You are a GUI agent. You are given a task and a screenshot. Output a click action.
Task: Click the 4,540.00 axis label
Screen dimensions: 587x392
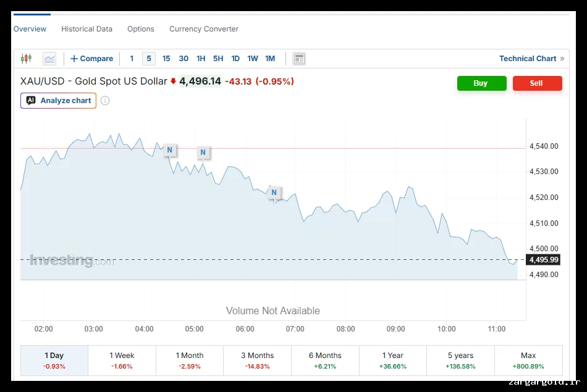[x=544, y=146]
